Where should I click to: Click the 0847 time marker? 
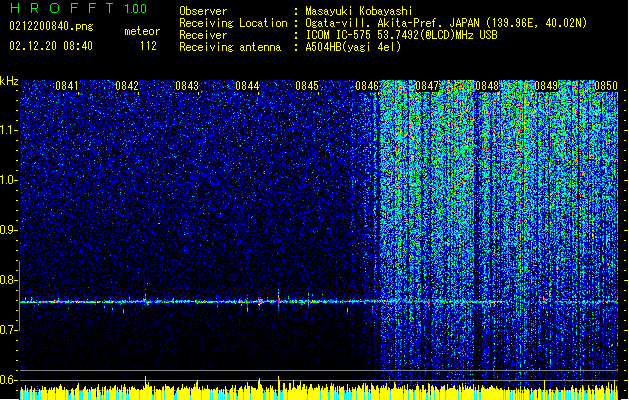click(427, 86)
